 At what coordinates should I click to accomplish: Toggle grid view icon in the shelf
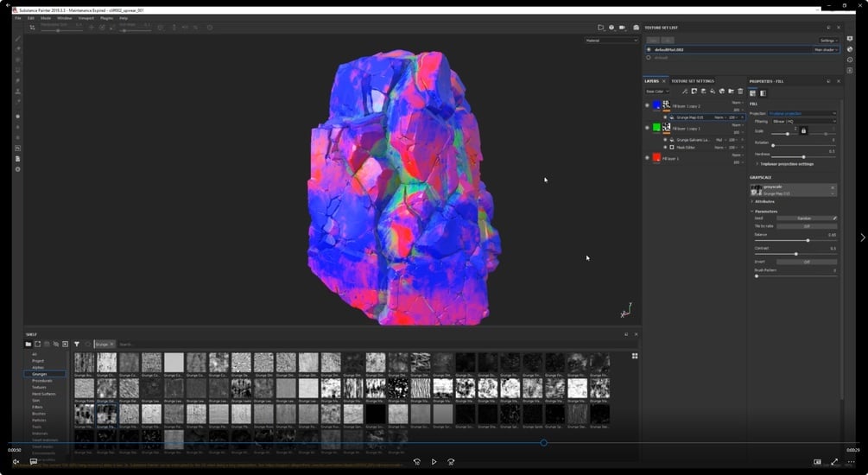pos(635,356)
